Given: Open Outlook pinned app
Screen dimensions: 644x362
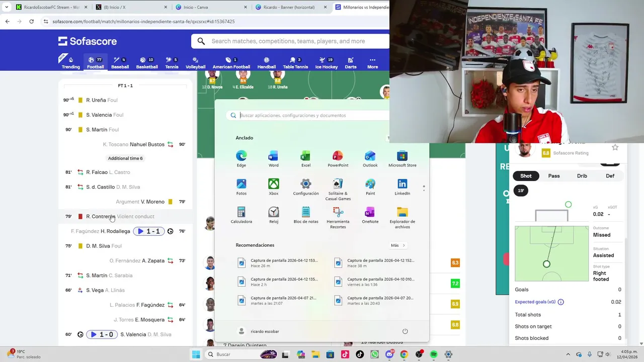Looking at the screenshot, I should tap(370, 158).
